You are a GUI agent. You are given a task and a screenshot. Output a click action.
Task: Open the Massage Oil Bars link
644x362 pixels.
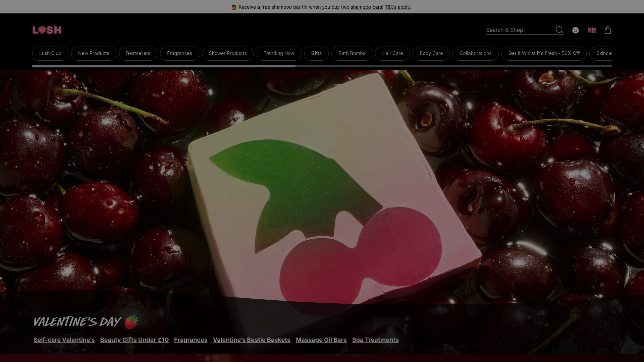coord(321,340)
